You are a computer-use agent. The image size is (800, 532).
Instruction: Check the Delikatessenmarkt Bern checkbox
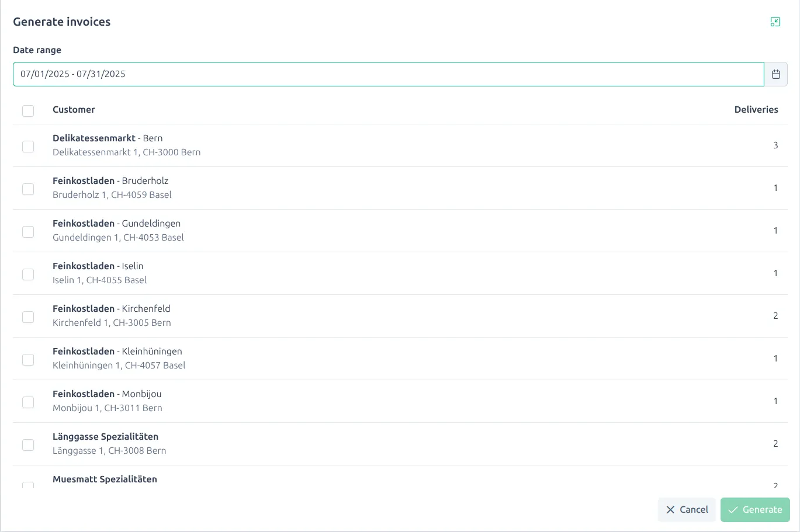click(27, 146)
